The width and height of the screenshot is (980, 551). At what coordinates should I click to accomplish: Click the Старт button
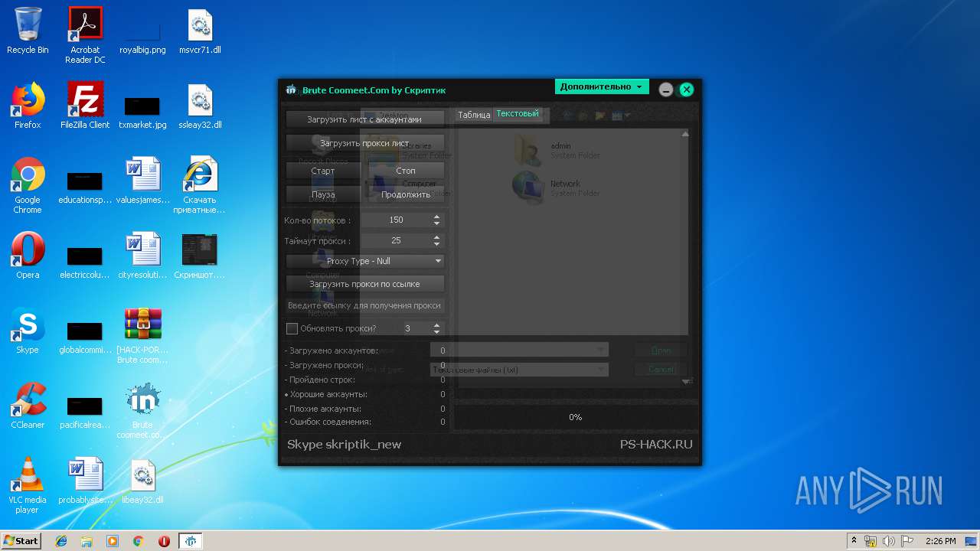pos(323,171)
